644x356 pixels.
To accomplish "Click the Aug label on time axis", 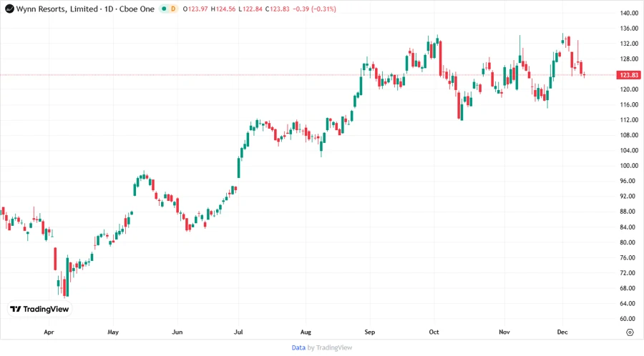I will [306, 332].
